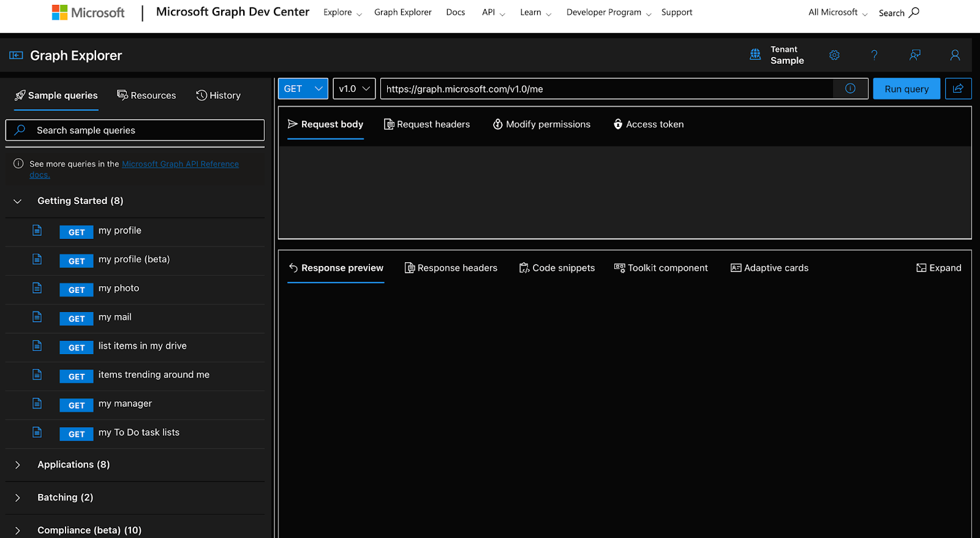The width and height of the screenshot is (980, 538).
Task: Open the All Microsoft menu
Action: (x=838, y=12)
